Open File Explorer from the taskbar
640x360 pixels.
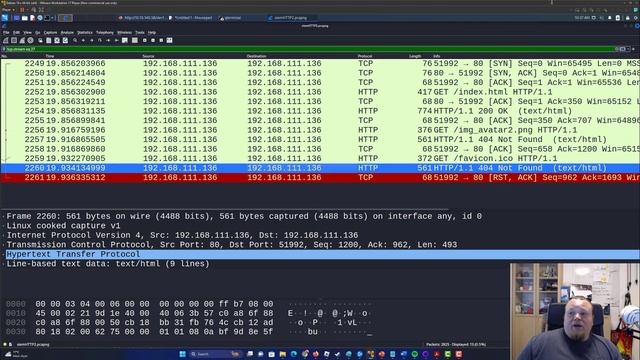282,354
